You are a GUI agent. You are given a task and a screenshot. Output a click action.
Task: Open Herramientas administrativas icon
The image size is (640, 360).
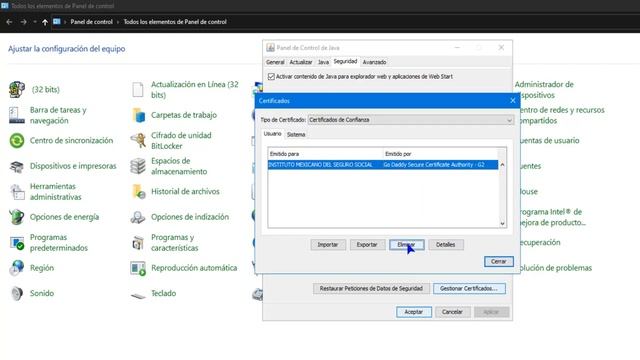pyautogui.click(x=17, y=191)
